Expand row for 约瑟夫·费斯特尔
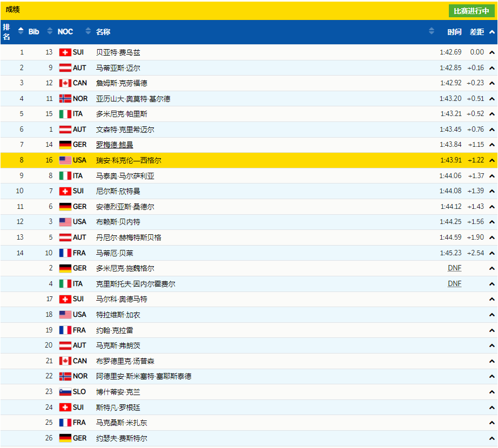Viewport: 498px width, 448px height. coord(492,438)
